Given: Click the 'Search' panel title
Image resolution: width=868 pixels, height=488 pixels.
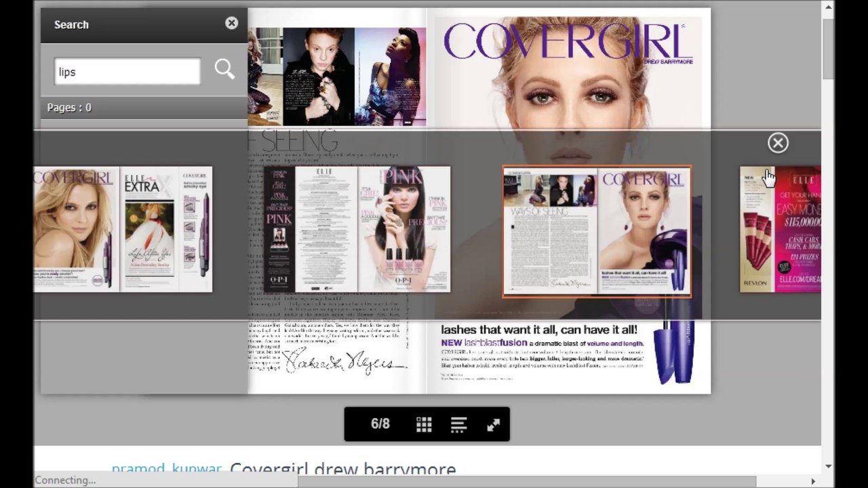Looking at the screenshot, I should click(71, 24).
